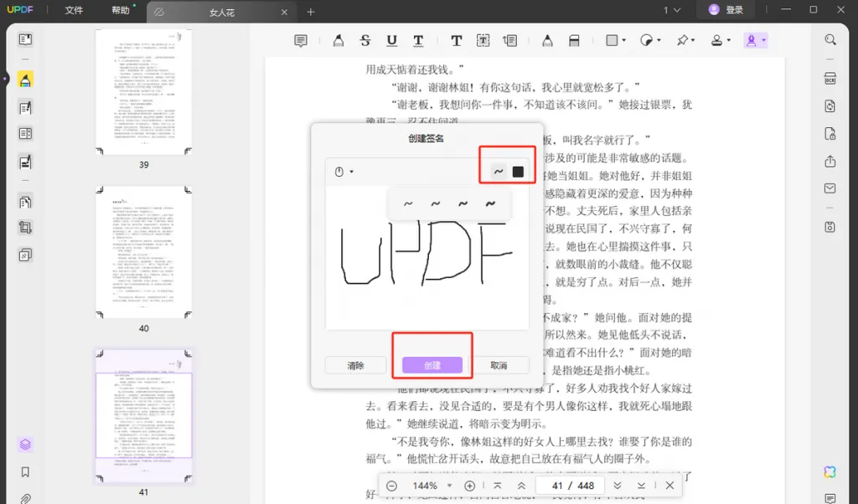Select the Comment highlighter mode in sidebar
This screenshot has width=858, height=504.
point(25,80)
